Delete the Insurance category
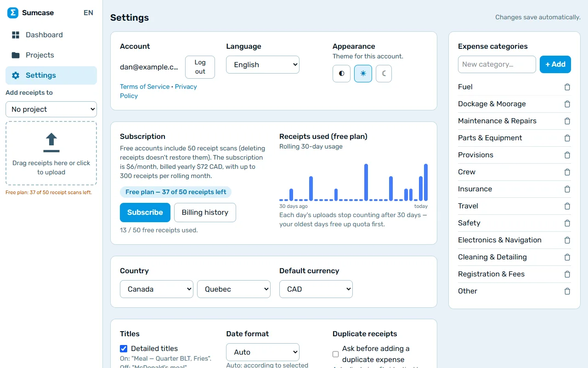Screen dimensions: 588x368 [567, 189]
